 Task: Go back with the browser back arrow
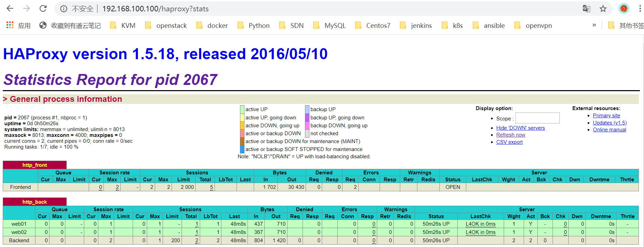pos(10,9)
